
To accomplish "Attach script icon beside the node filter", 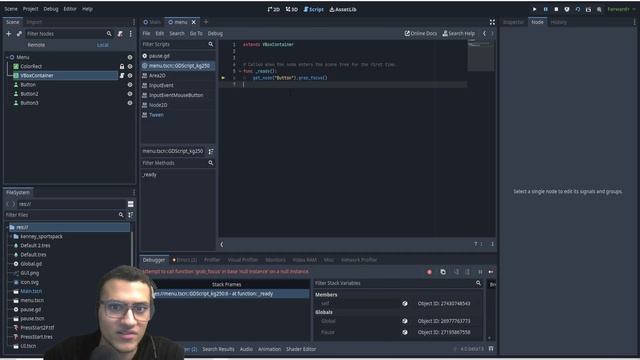I will tap(120, 33).
